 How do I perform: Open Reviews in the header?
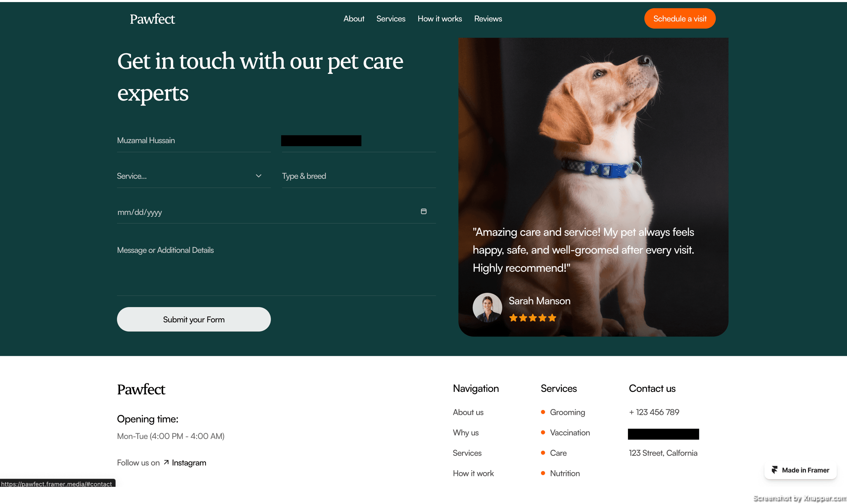(x=488, y=19)
